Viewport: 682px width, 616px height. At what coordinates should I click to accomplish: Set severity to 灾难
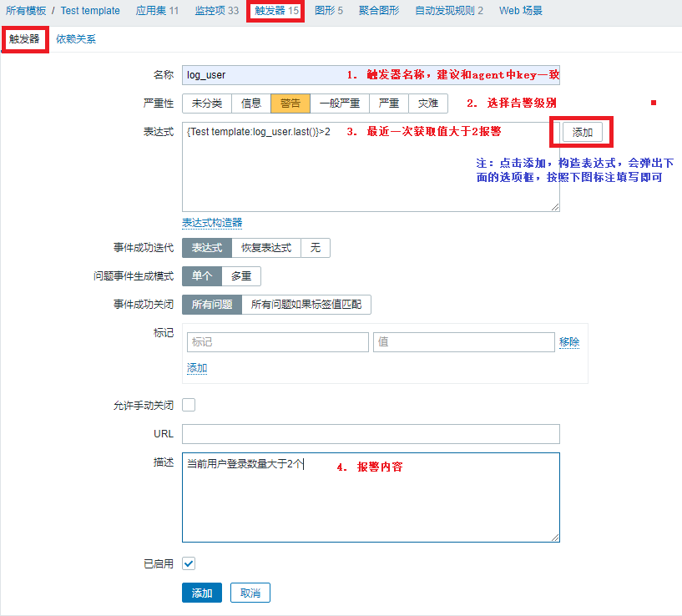(428, 104)
